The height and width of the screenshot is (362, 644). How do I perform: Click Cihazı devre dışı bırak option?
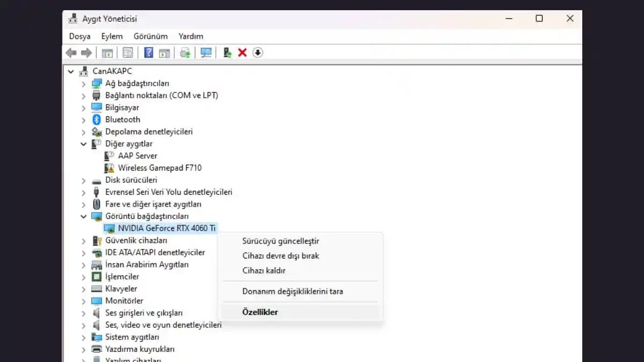click(x=280, y=256)
